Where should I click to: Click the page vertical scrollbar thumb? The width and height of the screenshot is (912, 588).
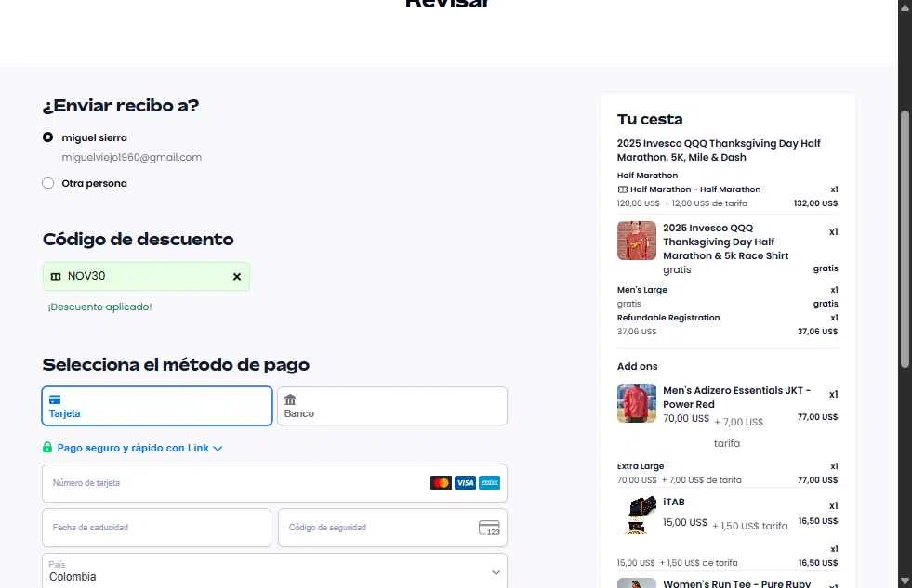tap(905, 238)
